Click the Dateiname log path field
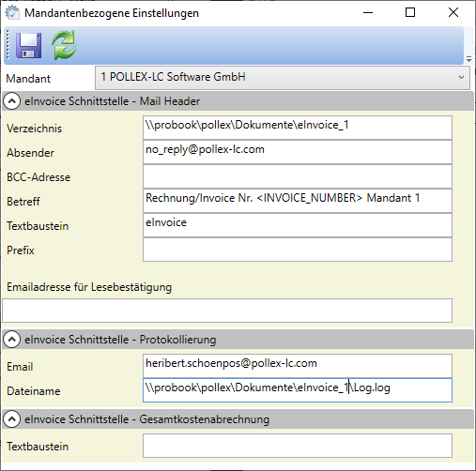476x471 pixels. pos(298,390)
